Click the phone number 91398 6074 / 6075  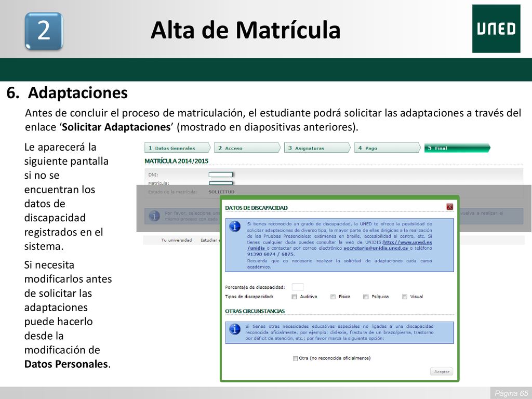(x=271, y=254)
